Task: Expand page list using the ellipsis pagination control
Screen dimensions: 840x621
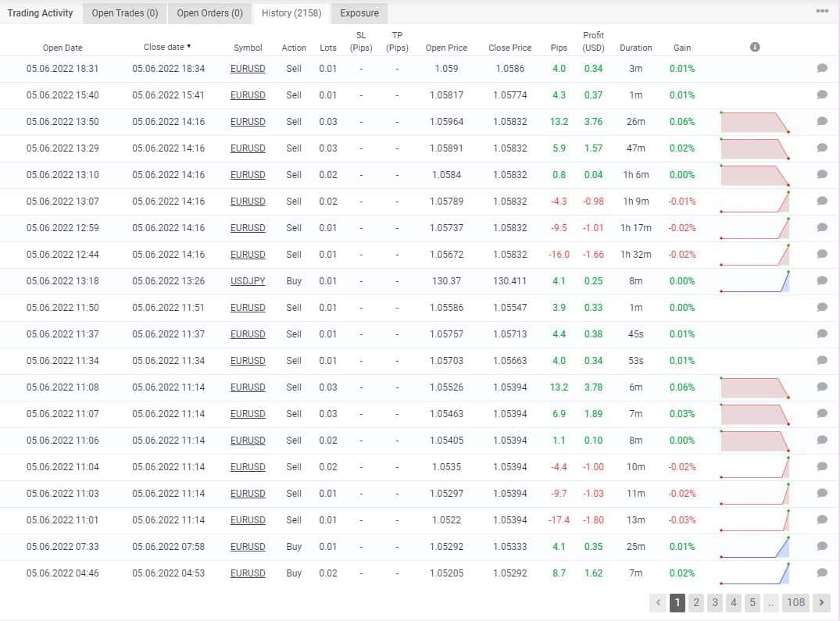Action: tap(770, 603)
